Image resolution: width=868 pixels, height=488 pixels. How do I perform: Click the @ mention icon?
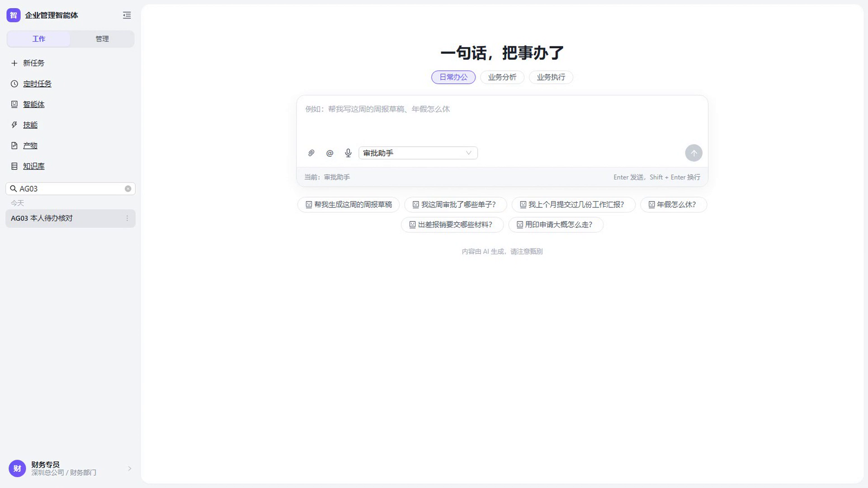pyautogui.click(x=330, y=153)
